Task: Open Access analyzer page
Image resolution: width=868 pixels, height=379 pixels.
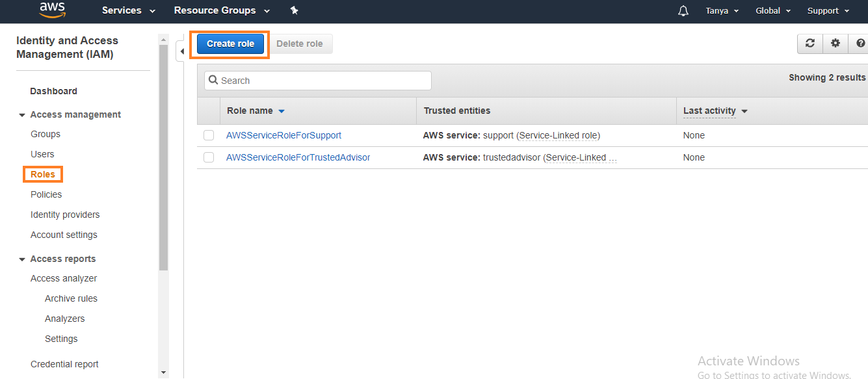Action: tap(64, 278)
